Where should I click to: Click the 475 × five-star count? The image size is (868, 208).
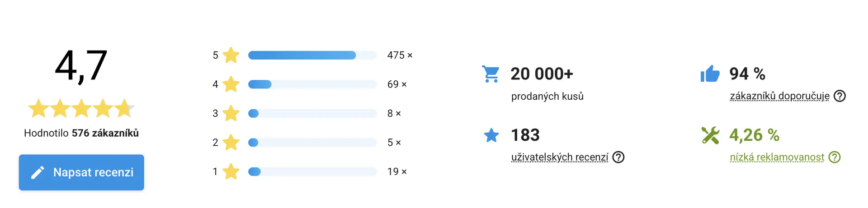tap(400, 55)
